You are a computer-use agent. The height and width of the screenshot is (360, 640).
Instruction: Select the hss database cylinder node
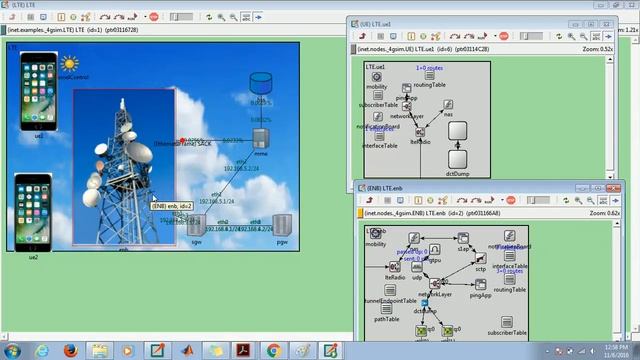[261, 84]
